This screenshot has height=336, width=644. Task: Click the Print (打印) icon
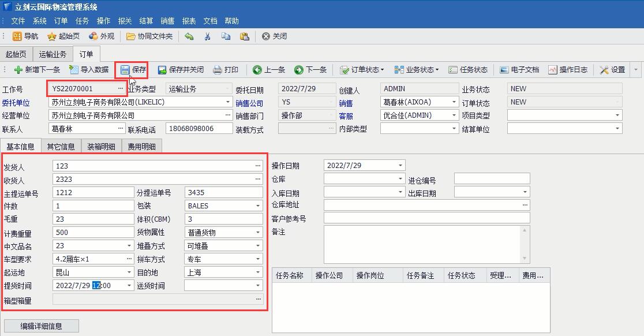218,70
